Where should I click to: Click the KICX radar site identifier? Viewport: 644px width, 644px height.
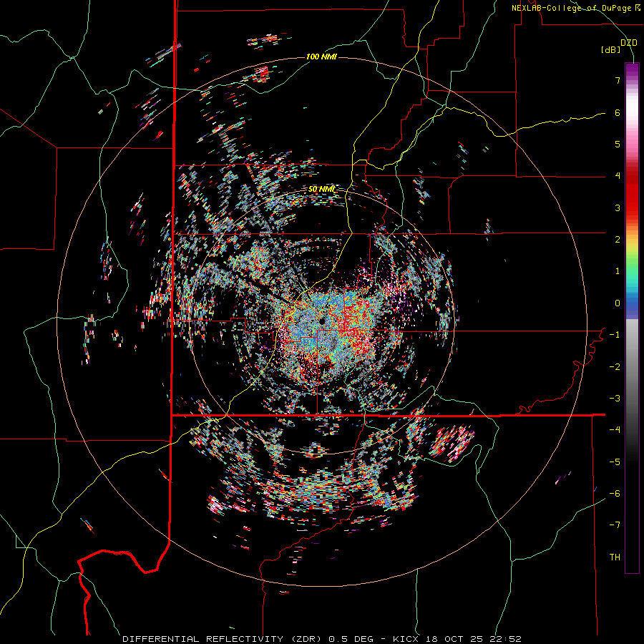click(406, 639)
